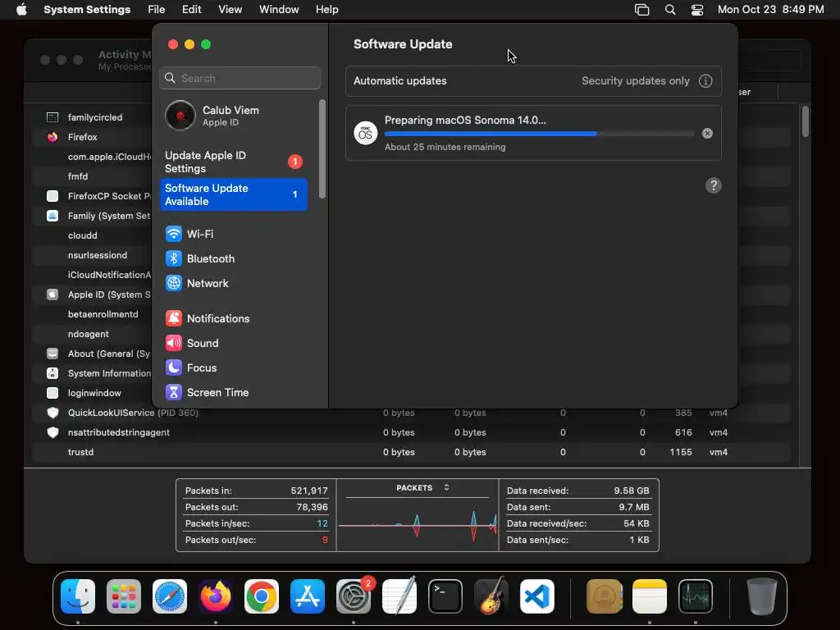Select cloudd process in Activity Monitor
Screen dimensions: 840x630
83,235
